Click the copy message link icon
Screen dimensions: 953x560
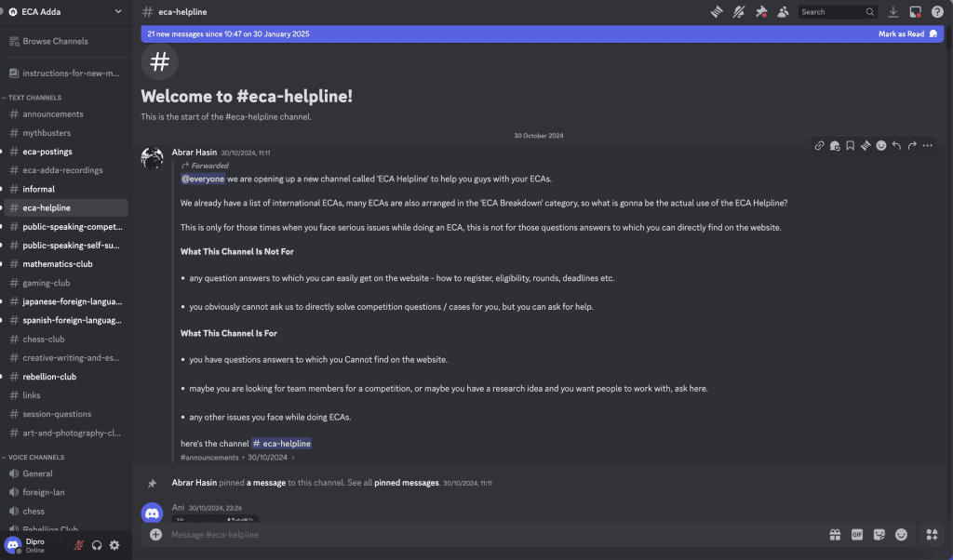[819, 146]
